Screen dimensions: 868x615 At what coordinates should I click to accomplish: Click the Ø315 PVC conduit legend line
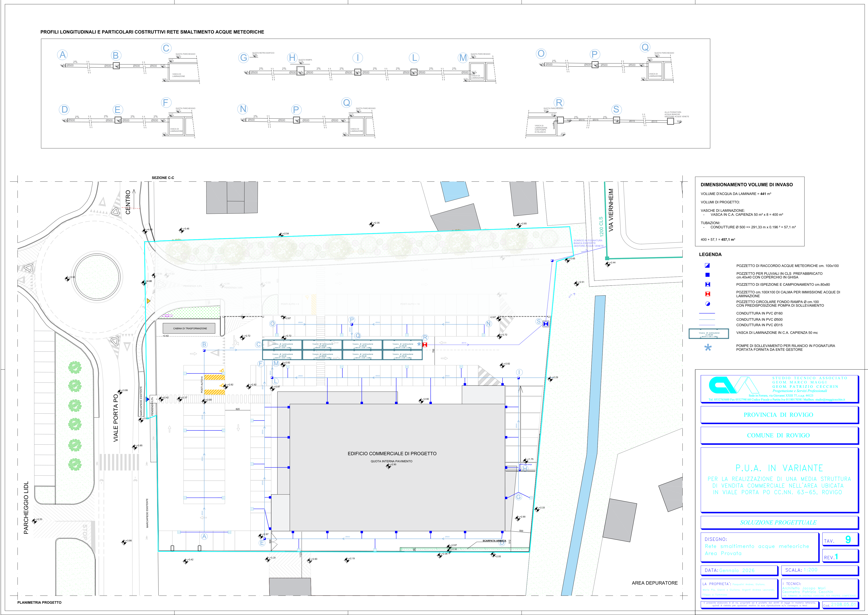[x=707, y=325]
